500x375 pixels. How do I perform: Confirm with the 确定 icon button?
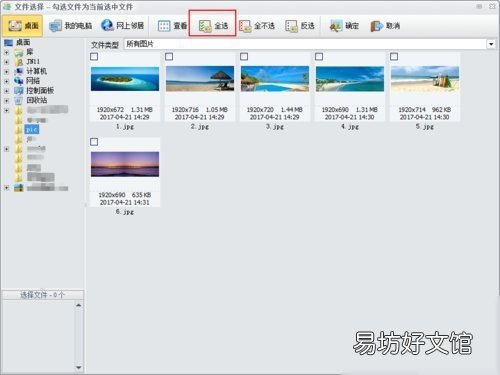tap(344, 26)
